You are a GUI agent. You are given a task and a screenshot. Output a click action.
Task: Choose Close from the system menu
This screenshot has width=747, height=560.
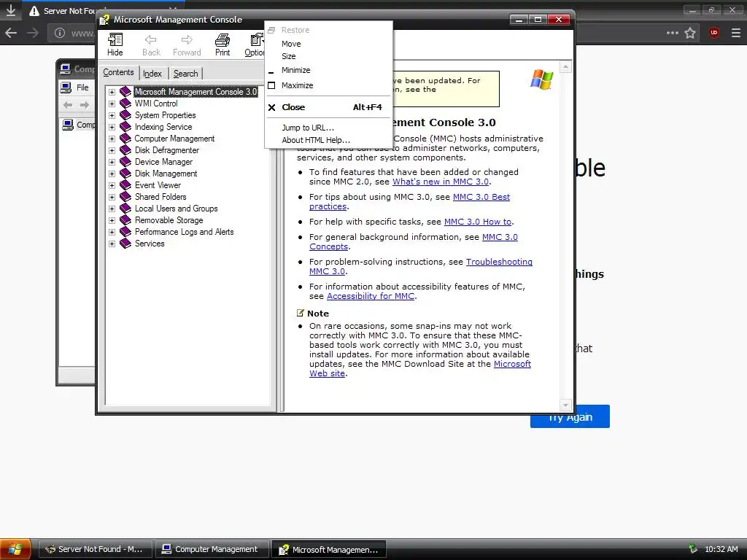click(x=328, y=107)
